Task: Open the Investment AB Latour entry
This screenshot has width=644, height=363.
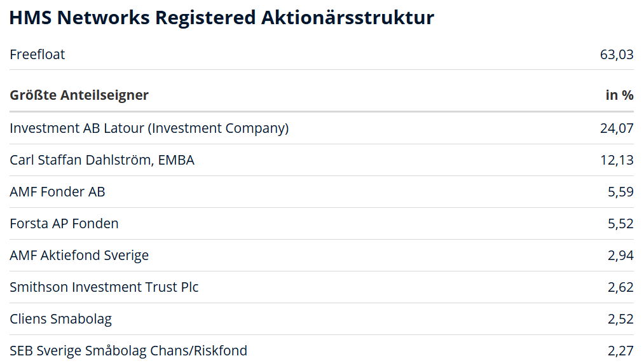Action: [149, 128]
